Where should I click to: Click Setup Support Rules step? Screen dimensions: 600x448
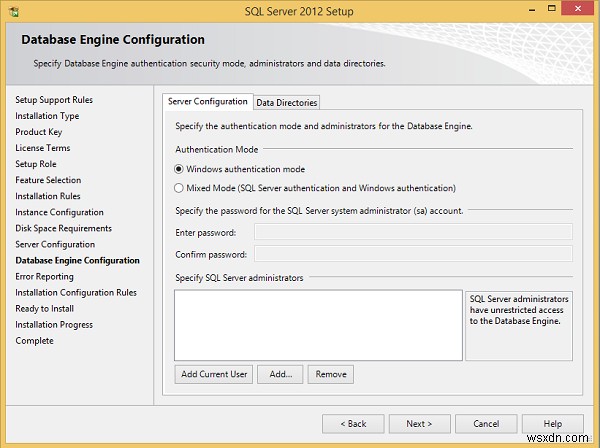coord(54,100)
